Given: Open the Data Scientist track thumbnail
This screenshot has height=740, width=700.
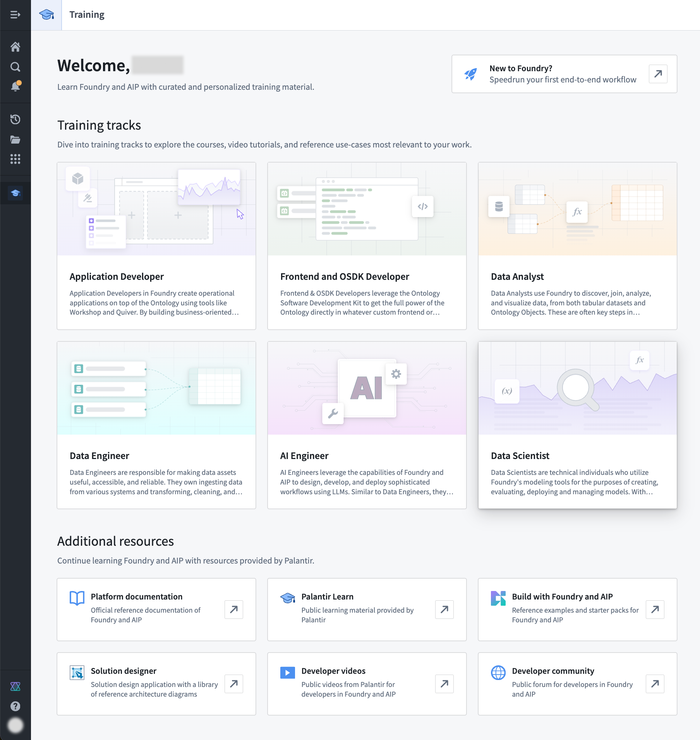Looking at the screenshot, I should pos(578,388).
